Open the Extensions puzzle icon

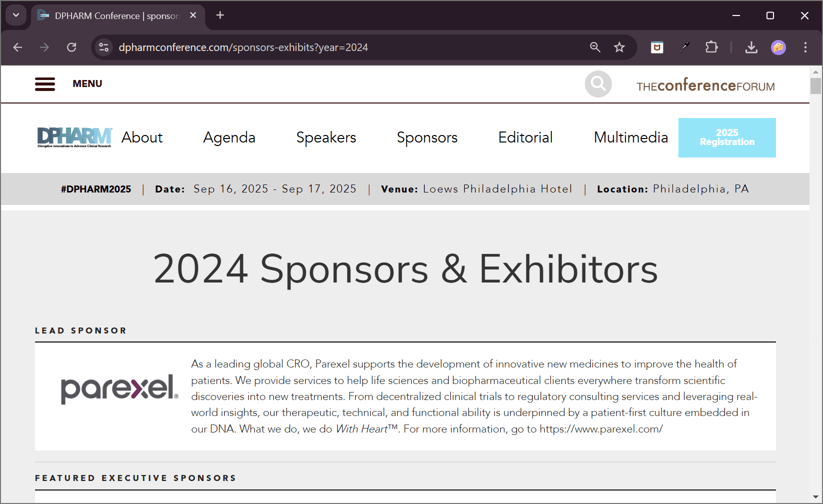[x=711, y=47]
